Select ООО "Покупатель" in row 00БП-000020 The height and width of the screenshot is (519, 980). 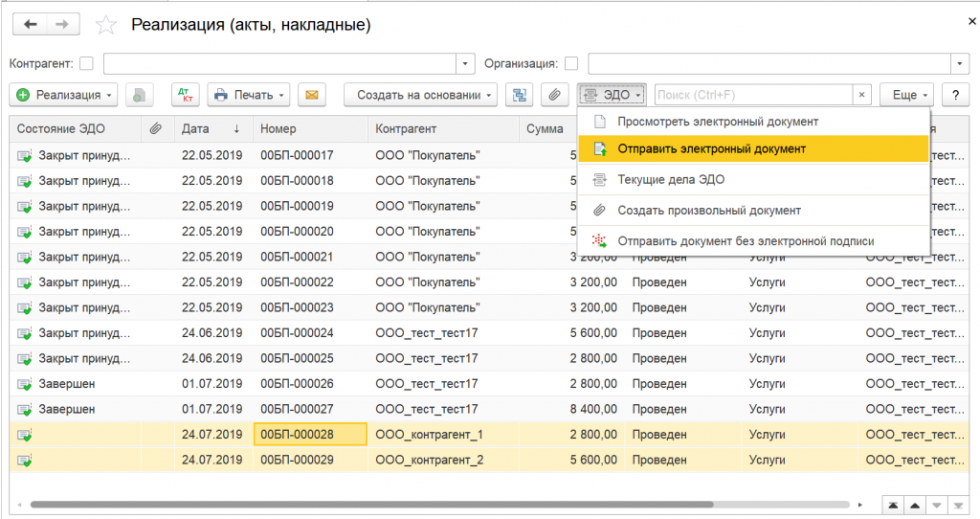tap(428, 232)
